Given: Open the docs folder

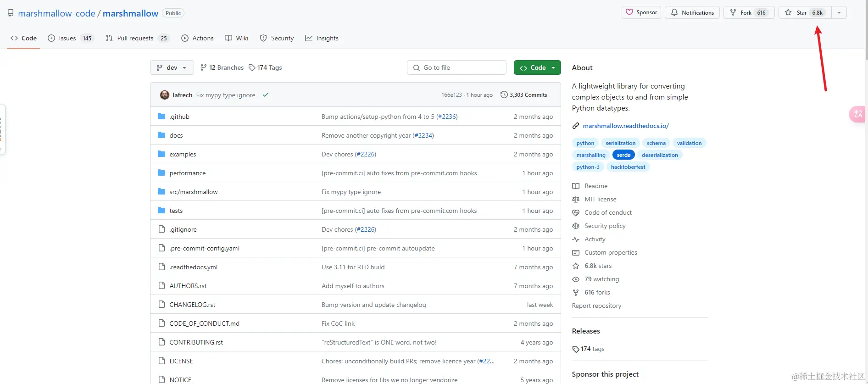Looking at the screenshot, I should point(176,135).
